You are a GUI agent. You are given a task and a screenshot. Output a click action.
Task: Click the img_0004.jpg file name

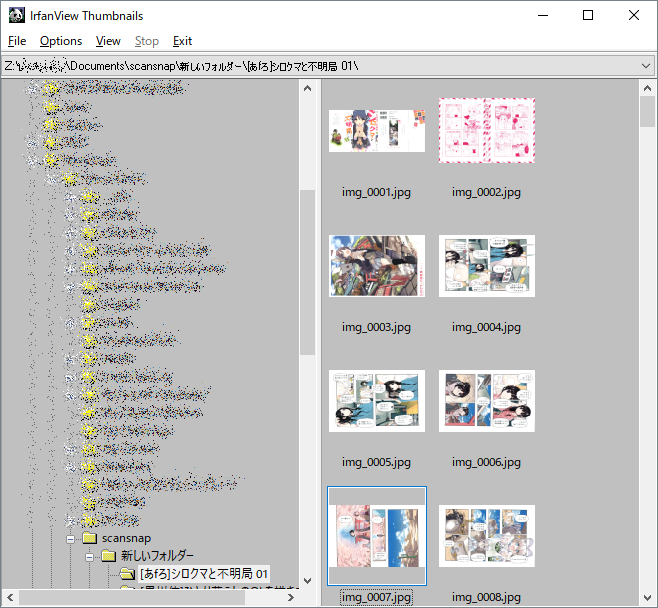coord(486,327)
